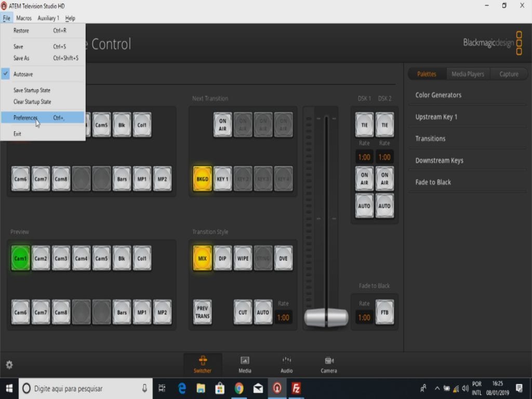
Task: Click the FTB fade to black button
Action: pos(384,312)
